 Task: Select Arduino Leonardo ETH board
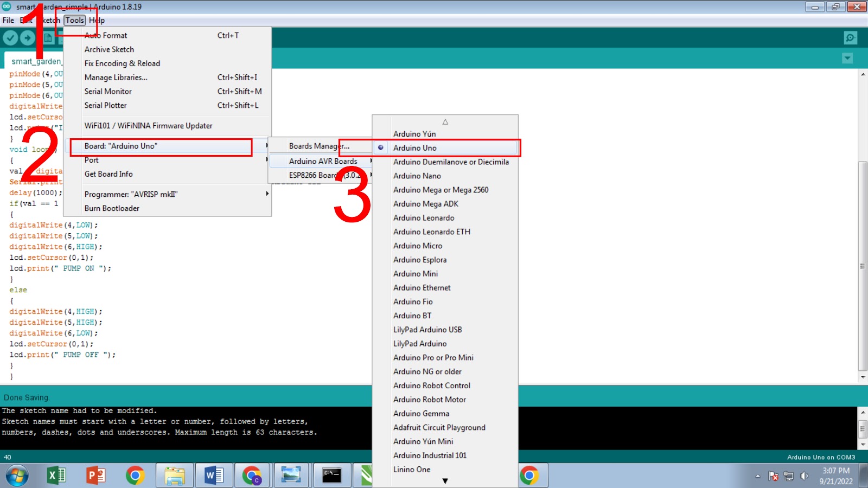point(445,232)
